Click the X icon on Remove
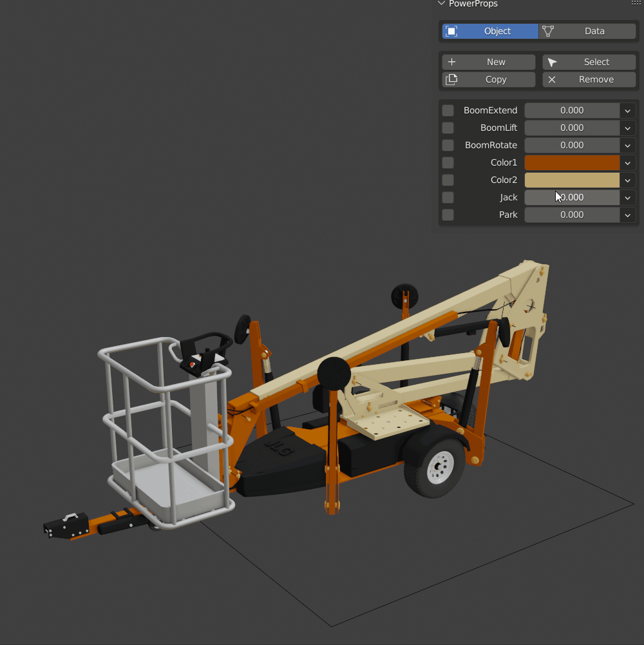The image size is (644, 645). tap(552, 80)
